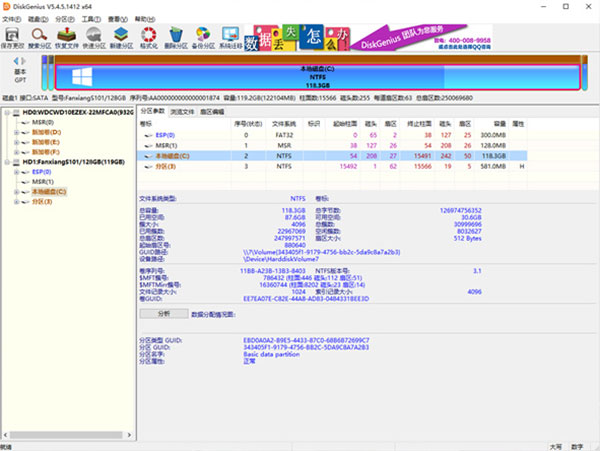Click the 备份分区 (Backup Partition) toolbar icon

(203, 36)
